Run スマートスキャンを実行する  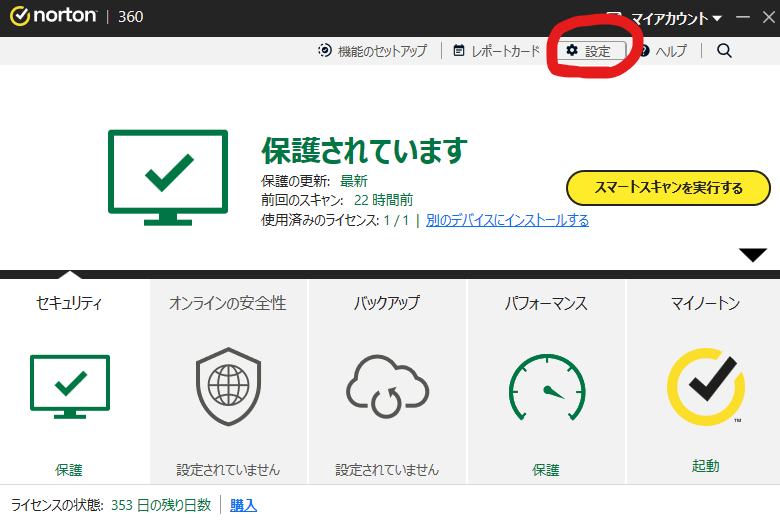(x=668, y=188)
